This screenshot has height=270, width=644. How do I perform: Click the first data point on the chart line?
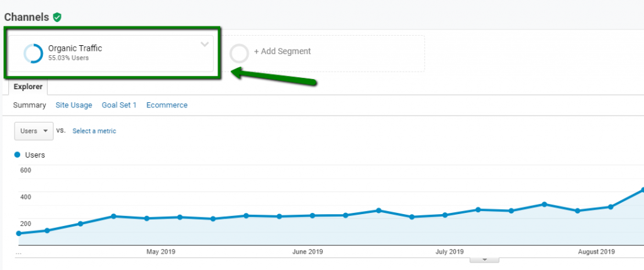[19, 234]
